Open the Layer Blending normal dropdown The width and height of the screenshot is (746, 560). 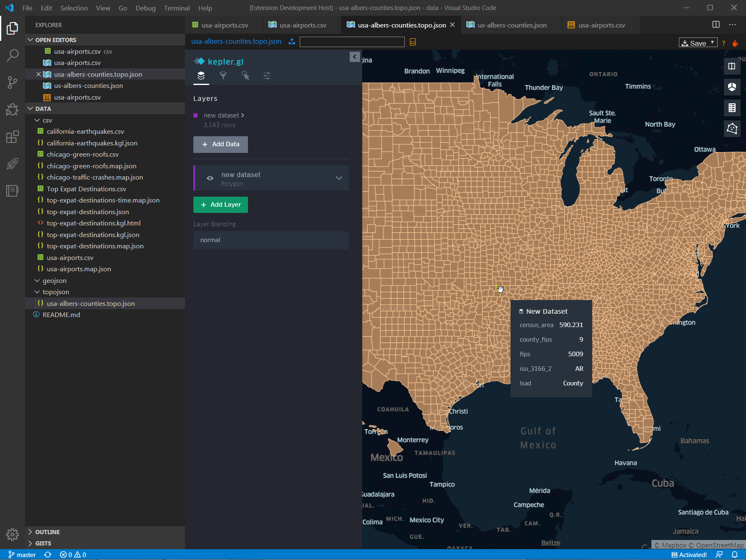coord(271,240)
